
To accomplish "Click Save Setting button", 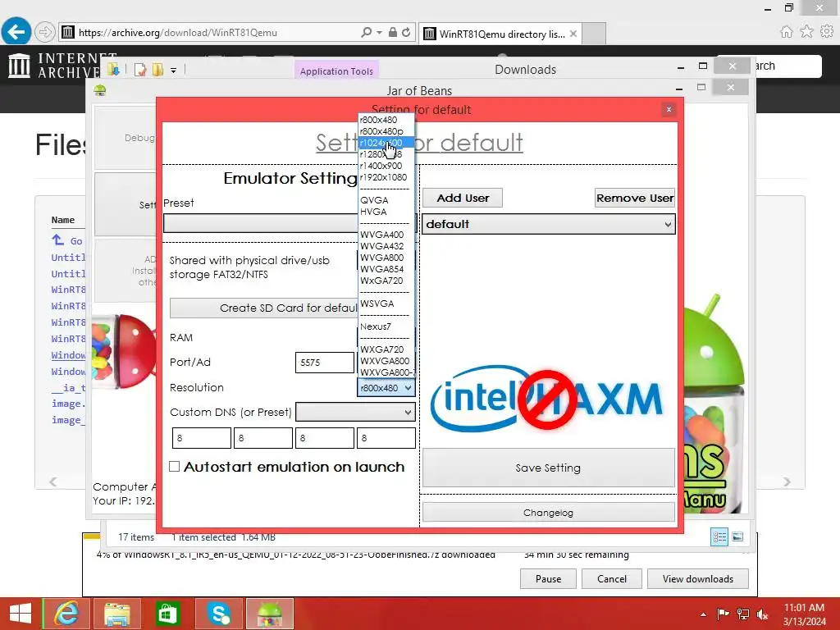I will 549,468.
